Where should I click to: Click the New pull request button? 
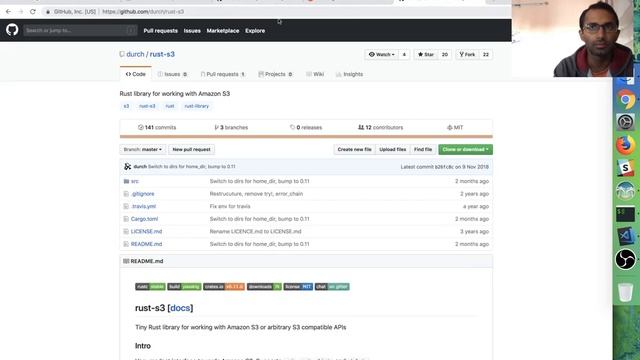(191, 149)
